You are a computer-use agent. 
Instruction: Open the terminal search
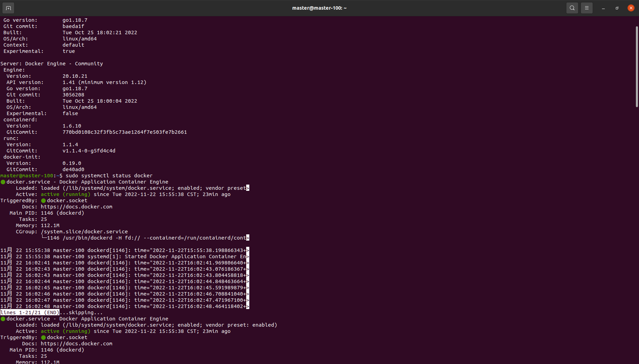coord(572,8)
